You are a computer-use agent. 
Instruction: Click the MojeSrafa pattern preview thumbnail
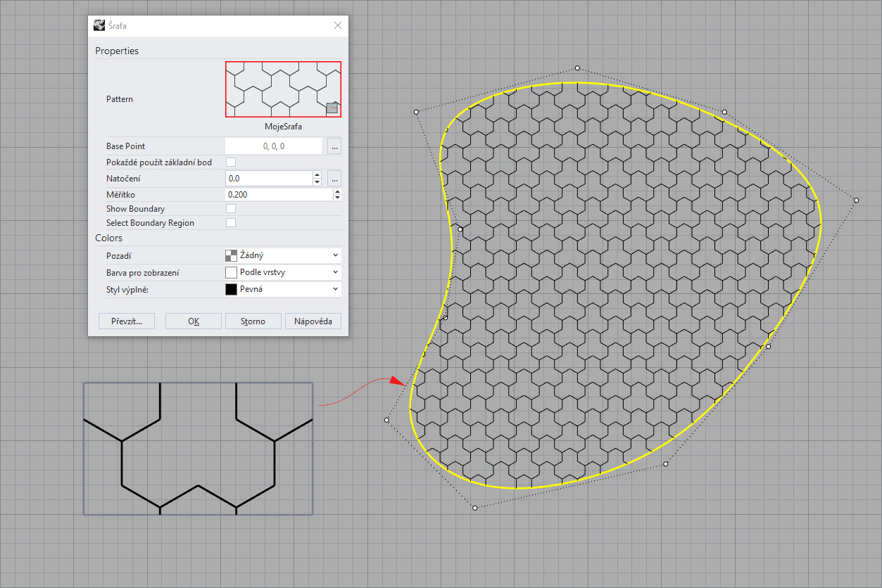pos(283,89)
